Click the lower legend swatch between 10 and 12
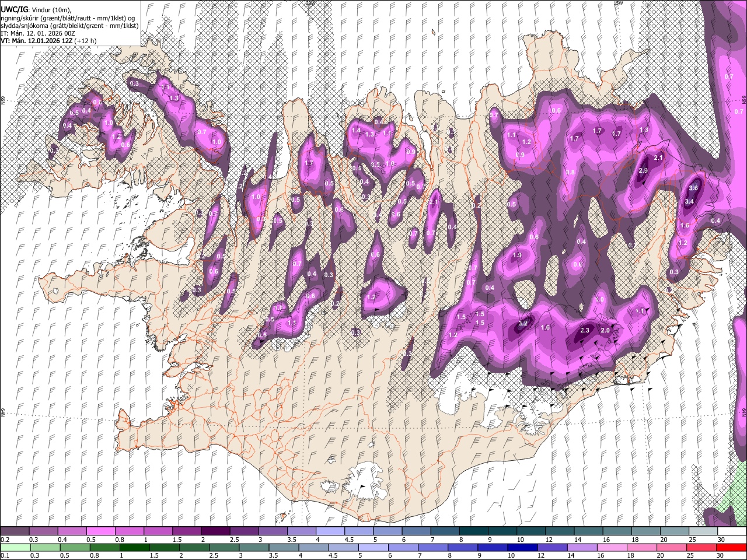Viewport: 747px width, 560px height. point(523,547)
